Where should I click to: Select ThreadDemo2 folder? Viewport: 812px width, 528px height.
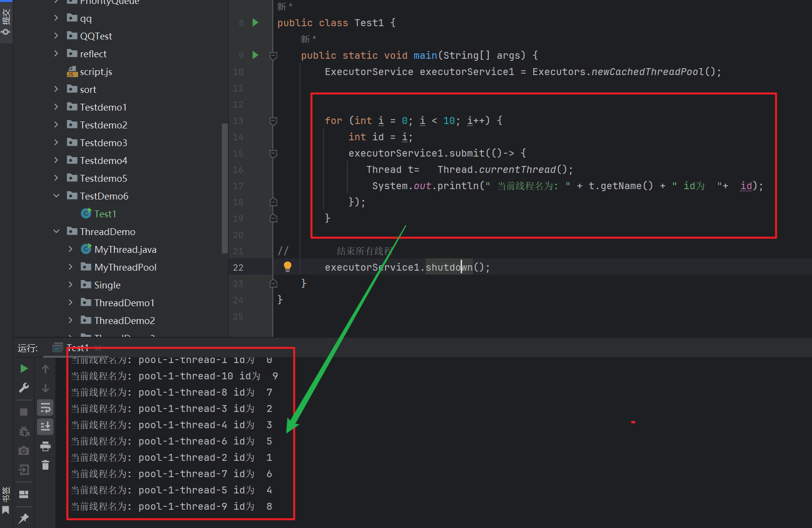(x=118, y=321)
